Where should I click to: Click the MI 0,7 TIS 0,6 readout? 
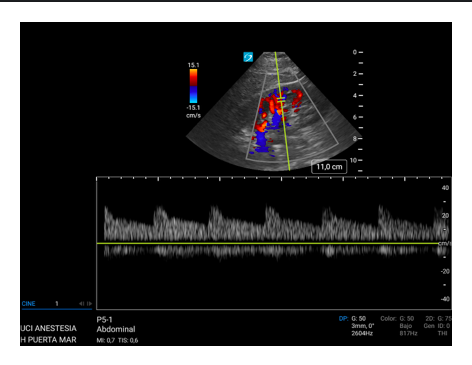tap(117, 340)
